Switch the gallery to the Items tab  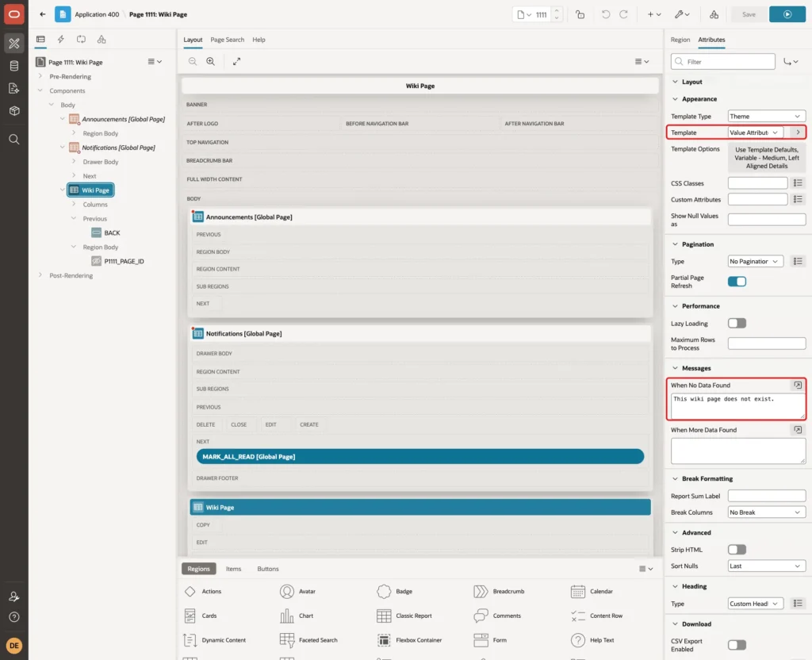point(233,568)
